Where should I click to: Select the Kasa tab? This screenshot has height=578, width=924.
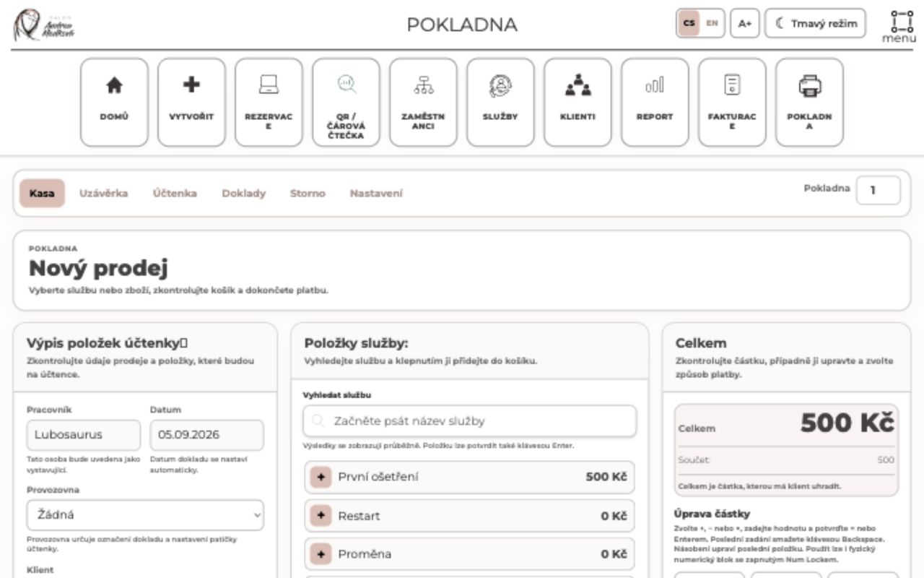click(x=42, y=194)
